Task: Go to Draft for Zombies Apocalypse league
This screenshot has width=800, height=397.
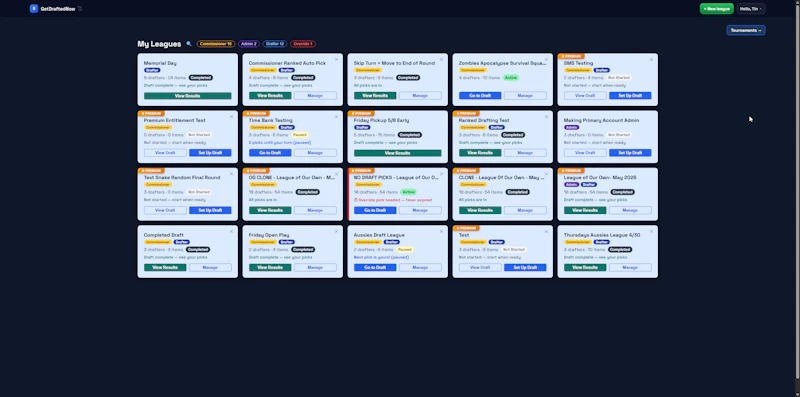Action: tap(480, 96)
